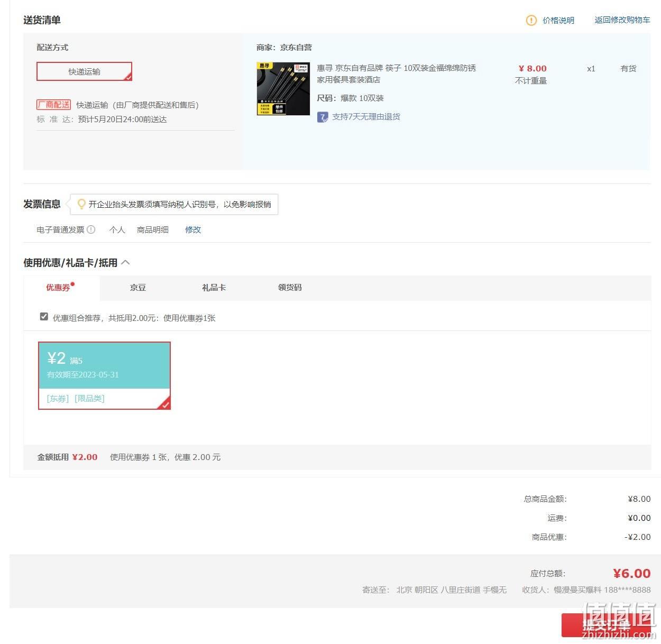The height and width of the screenshot is (644, 661).
Task: Click the price explanation warning icon
Action: [531, 20]
